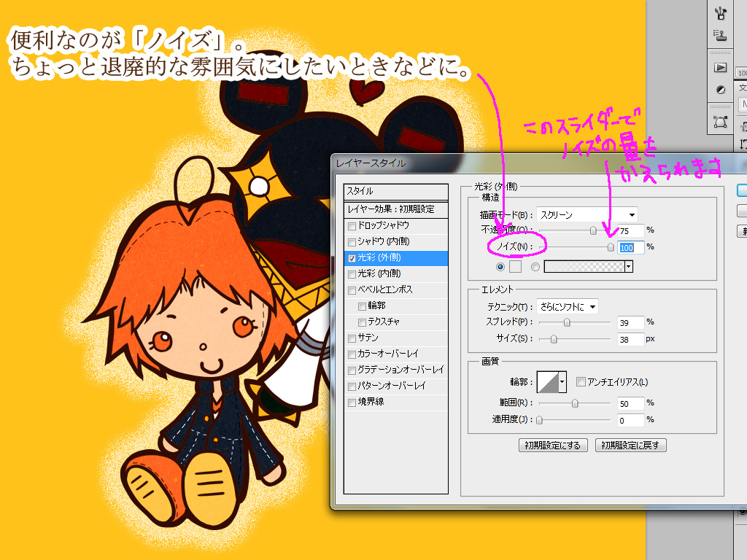
Task: Click the 初期設定にする button
Action: (554, 445)
